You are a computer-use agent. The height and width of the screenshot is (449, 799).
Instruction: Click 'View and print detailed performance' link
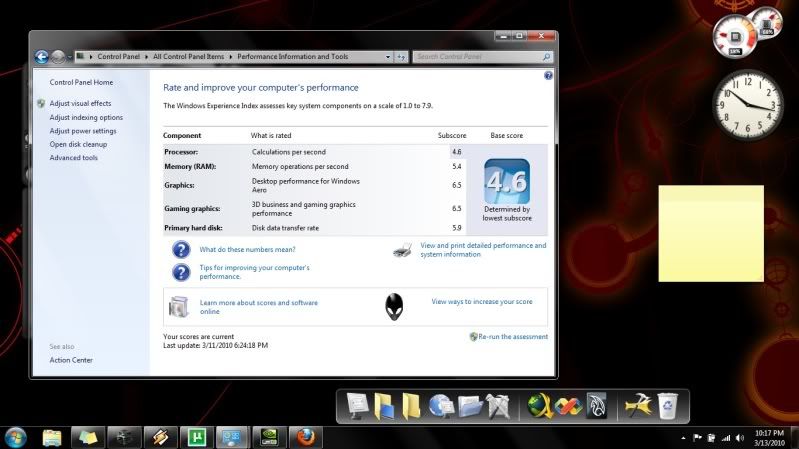(483, 250)
